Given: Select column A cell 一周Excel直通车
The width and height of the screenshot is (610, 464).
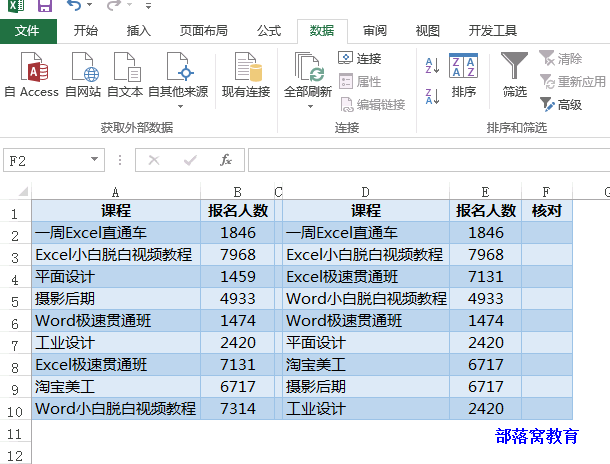Looking at the screenshot, I should click(x=116, y=233).
